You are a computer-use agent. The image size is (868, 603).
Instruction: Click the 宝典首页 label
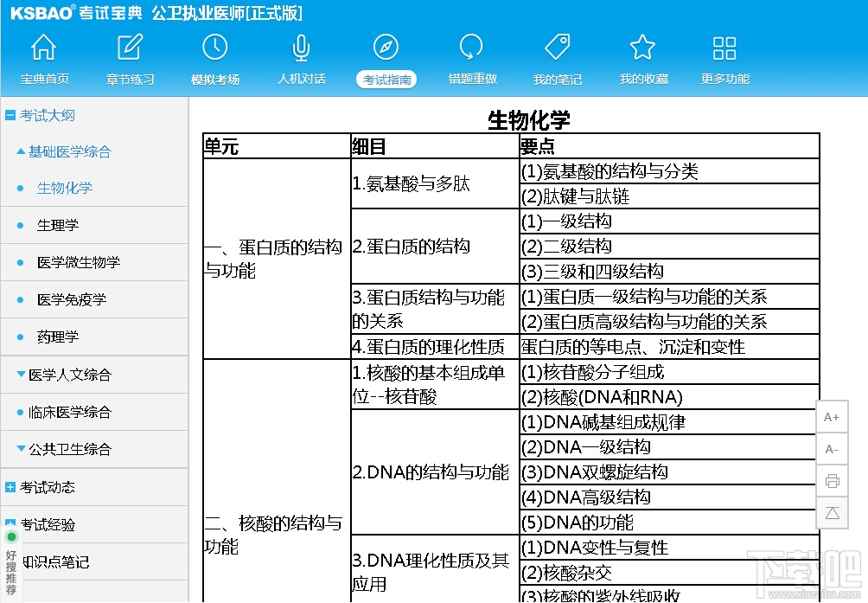coord(45,80)
